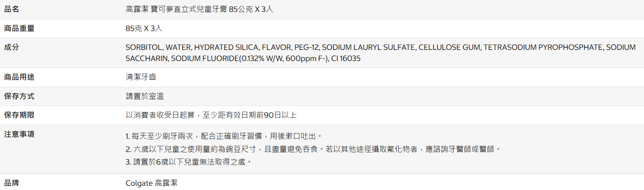Click the 品牌 brand label
The height and width of the screenshot is (190, 644).
coord(12,183)
